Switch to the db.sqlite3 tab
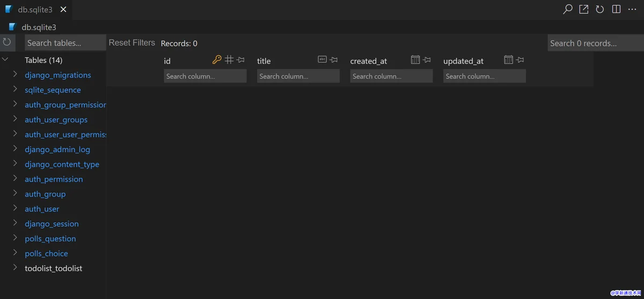 tap(34, 10)
